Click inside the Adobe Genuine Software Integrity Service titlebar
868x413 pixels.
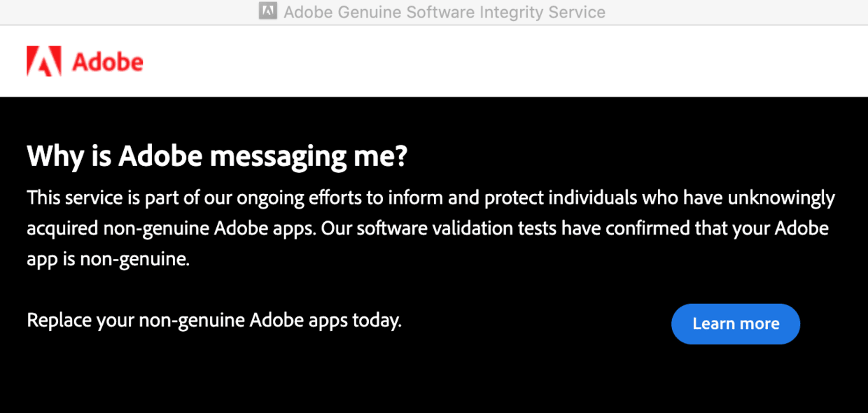(444, 12)
